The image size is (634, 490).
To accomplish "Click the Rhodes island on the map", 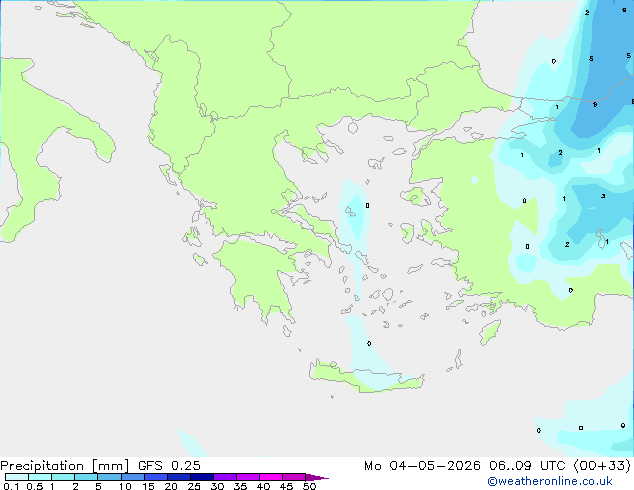I will click(490, 332).
